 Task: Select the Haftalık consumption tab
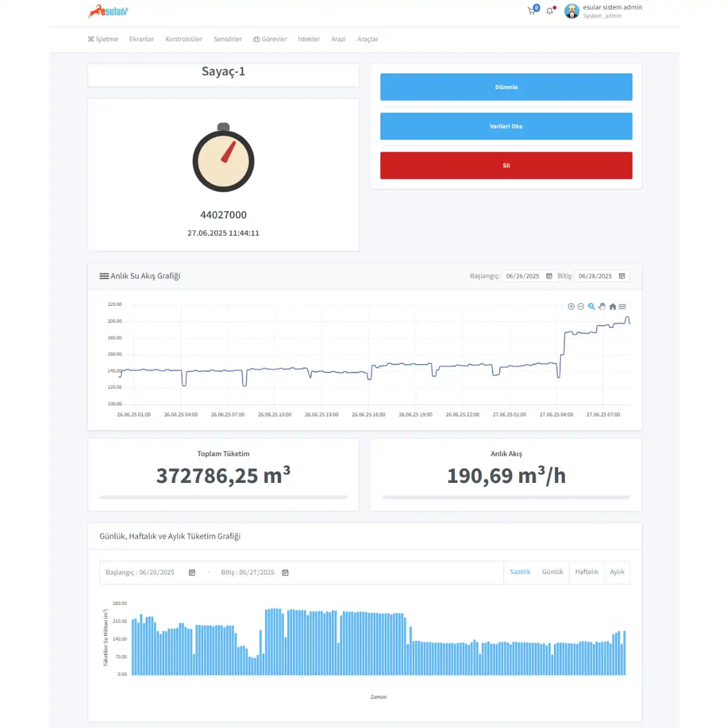(x=587, y=572)
